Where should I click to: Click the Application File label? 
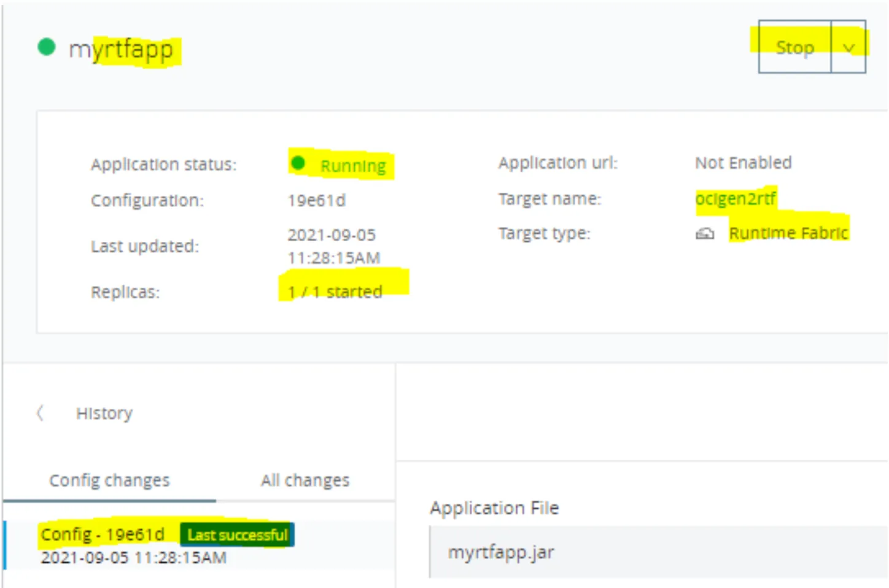tap(494, 508)
